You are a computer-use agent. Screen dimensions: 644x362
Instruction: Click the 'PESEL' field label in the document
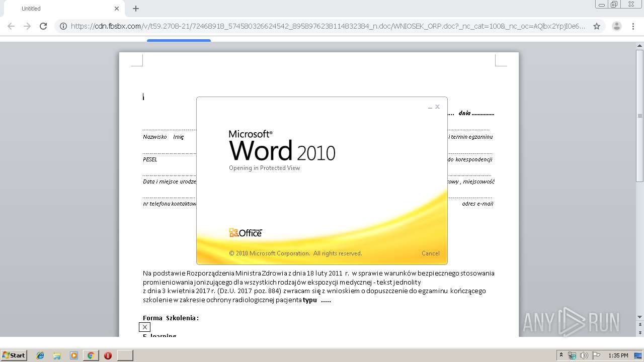tap(150, 159)
